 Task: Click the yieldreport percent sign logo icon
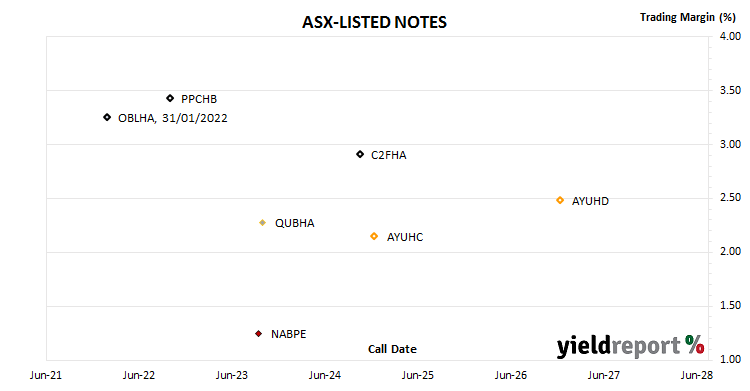tap(695, 344)
